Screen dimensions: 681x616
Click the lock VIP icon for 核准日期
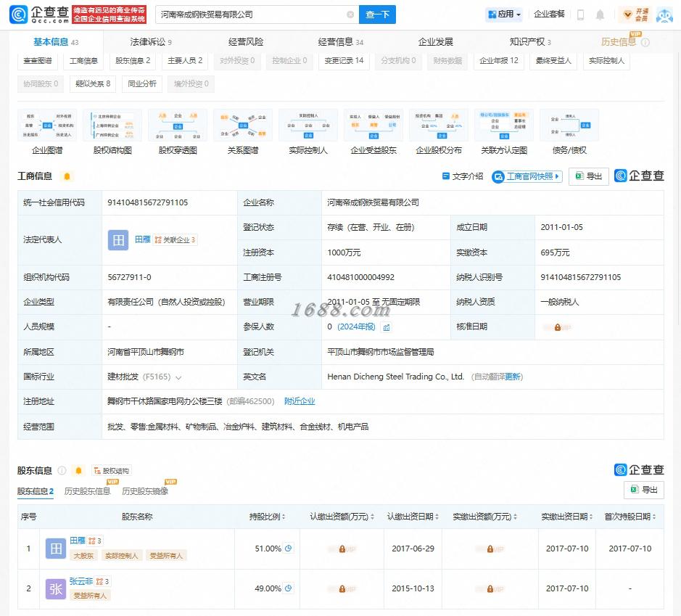point(557,327)
